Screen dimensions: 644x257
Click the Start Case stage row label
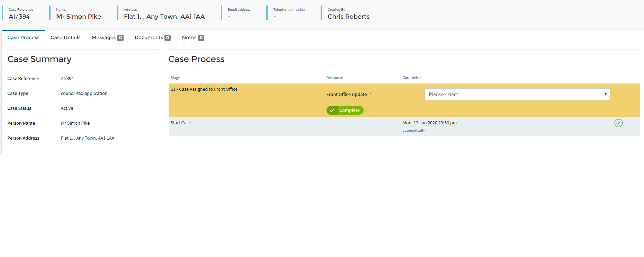pyautogui.click(x=181, y=123)
